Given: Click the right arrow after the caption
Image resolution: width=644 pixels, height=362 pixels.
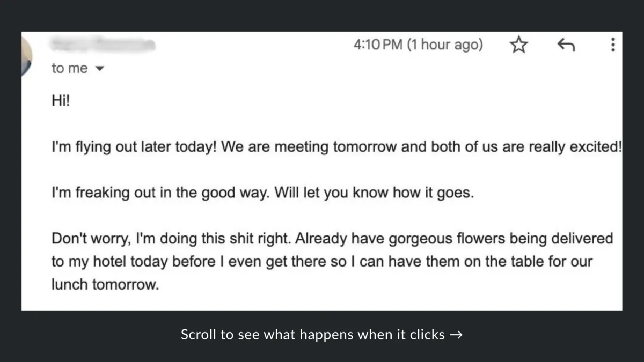Looking at the screenshot, I should (457, 335).
